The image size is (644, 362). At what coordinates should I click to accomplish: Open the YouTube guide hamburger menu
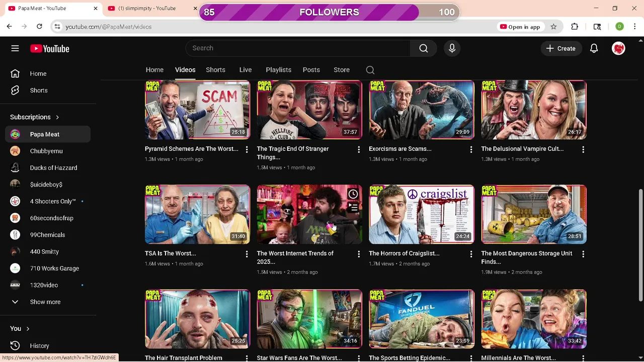[x=15, y=48]
